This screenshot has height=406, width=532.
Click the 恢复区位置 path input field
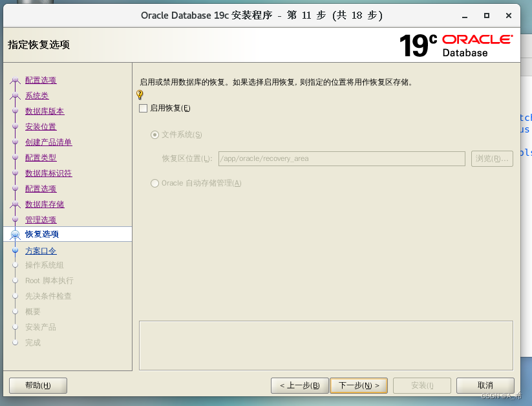(342, 158)
